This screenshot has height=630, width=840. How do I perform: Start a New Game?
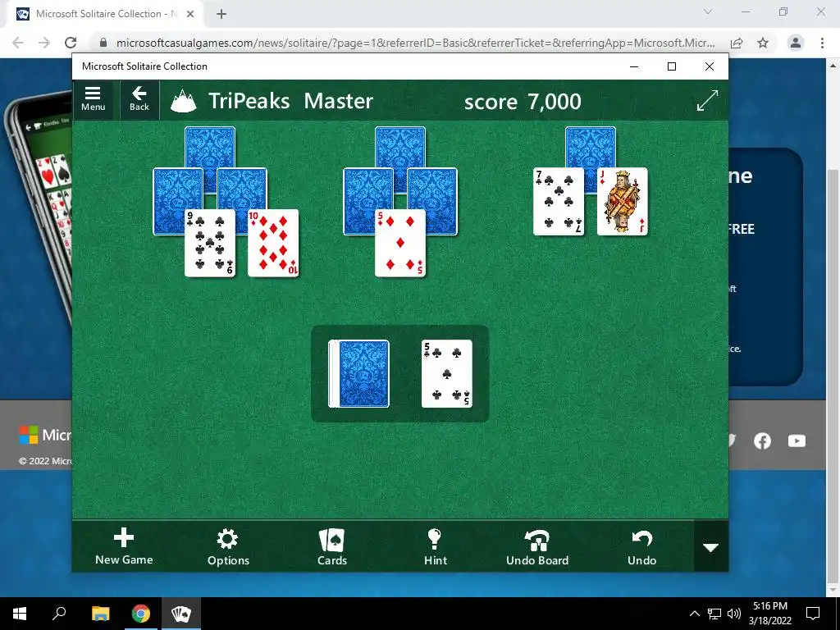click(124, 546)
